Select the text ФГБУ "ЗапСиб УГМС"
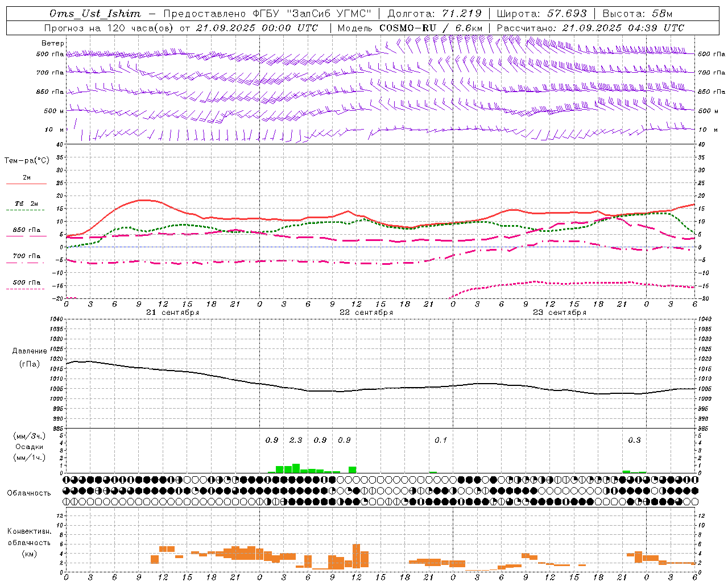Viewport: 728px width, 582px height. [x=312, y=14]
